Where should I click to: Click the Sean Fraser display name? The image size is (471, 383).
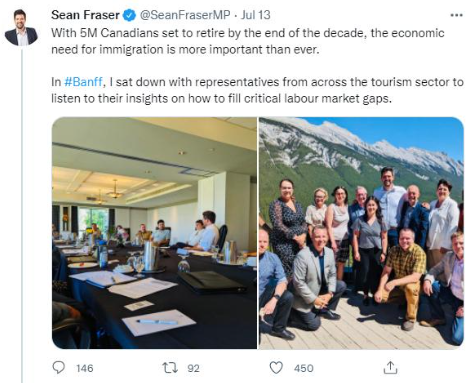click(85, 15)
